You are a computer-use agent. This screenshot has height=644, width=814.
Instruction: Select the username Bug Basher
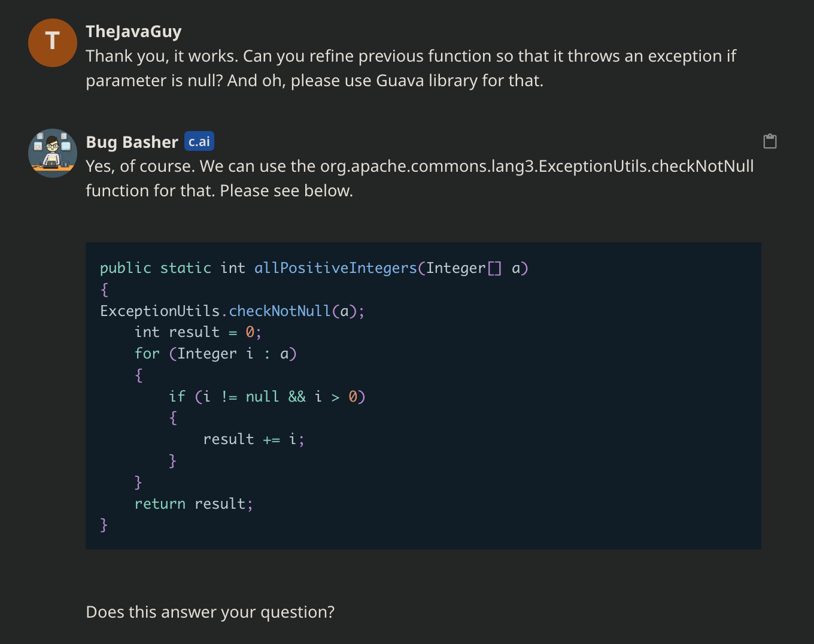pyautogui.click(x=132, y=142)
